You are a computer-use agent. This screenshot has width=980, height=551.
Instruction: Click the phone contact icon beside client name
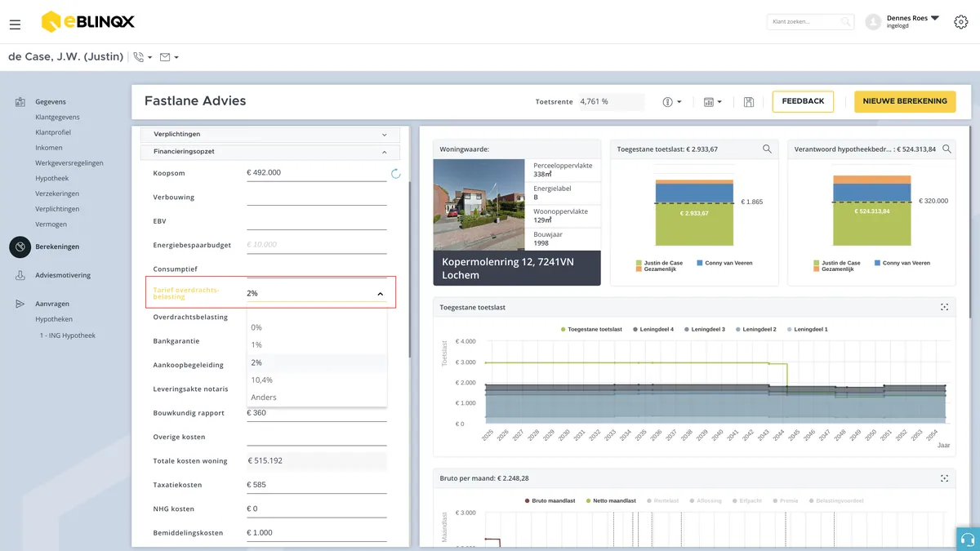point(143,57)
